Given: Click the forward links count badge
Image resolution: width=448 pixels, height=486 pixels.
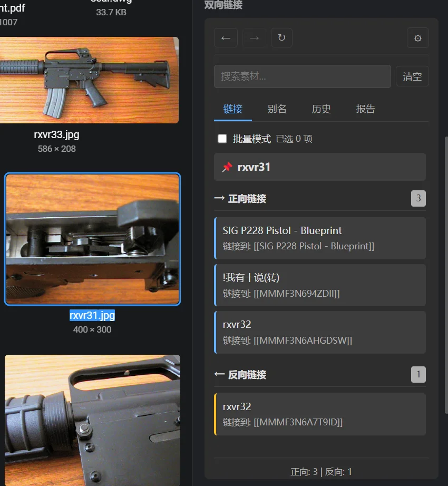Looking at the screenshot, I should pyautogui.click(x=418, y=199).
